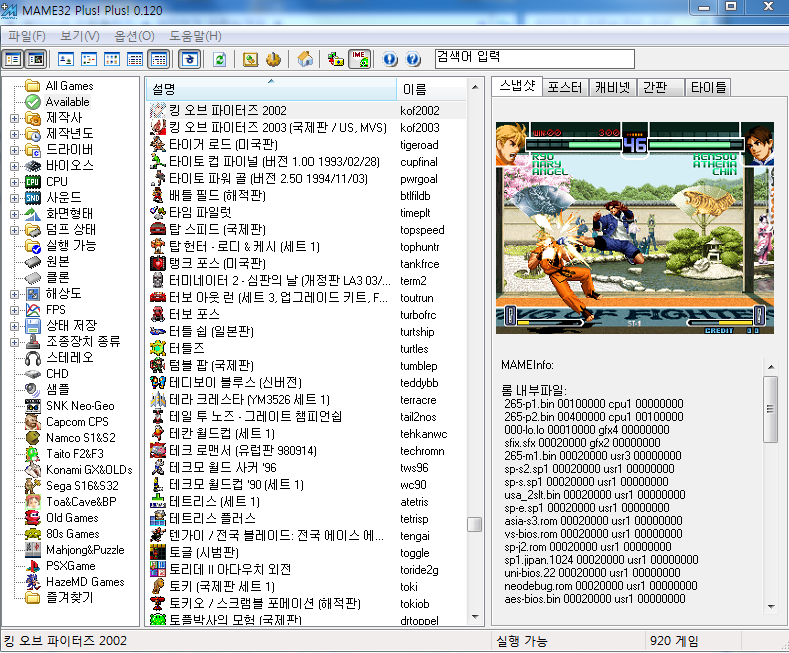Select the 터보 포스 game row

307,315
